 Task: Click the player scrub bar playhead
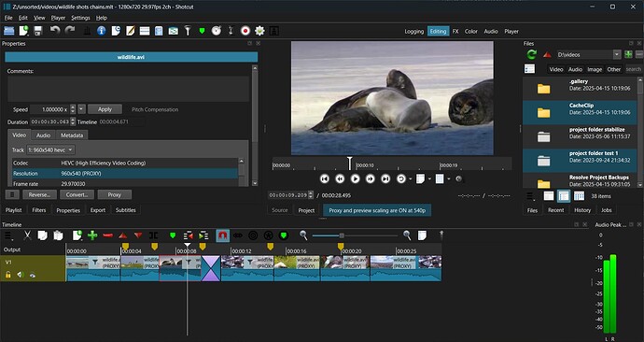(349, 163)
